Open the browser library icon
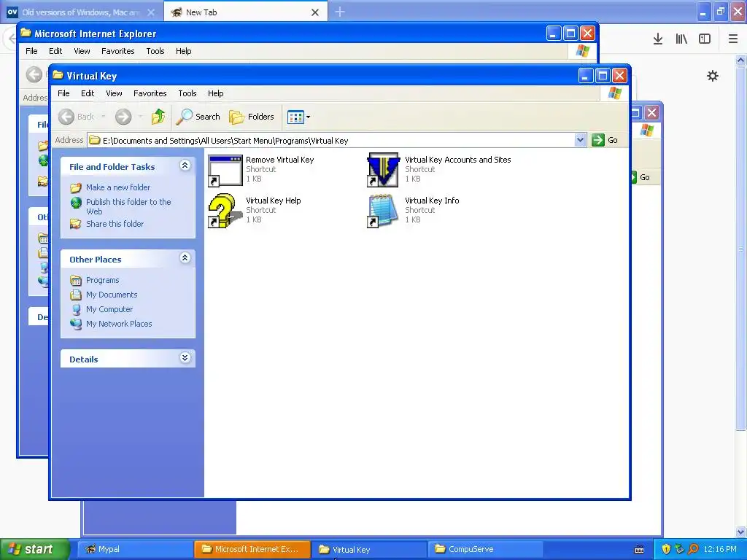Viewport: 747px width, 560px height. [x=681, y=39]
